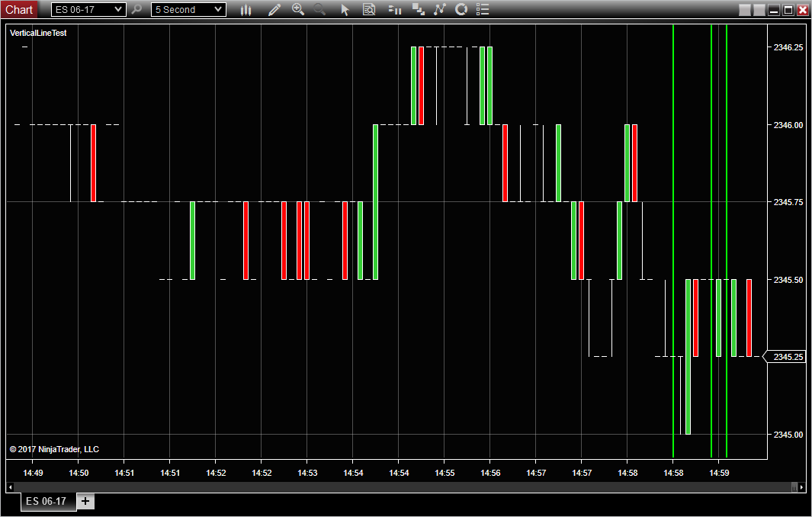Click the current price marker 2345.25
The image size is (812, 517).
785,357
